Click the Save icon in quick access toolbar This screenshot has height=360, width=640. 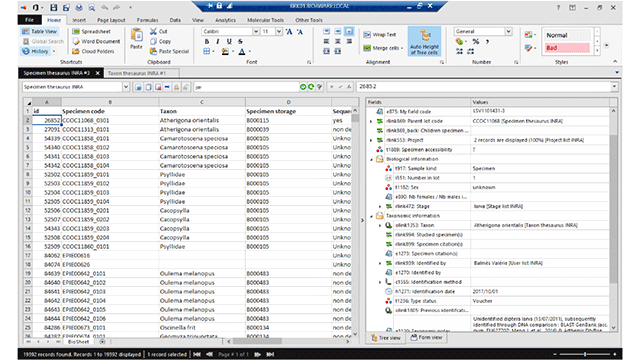click(x=53, y=7)
